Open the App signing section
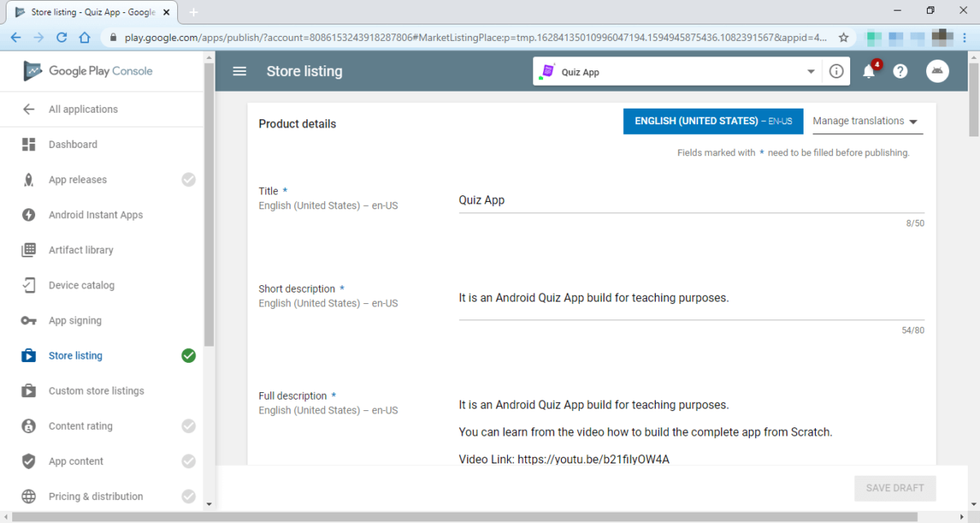 (x=75, y=320)
